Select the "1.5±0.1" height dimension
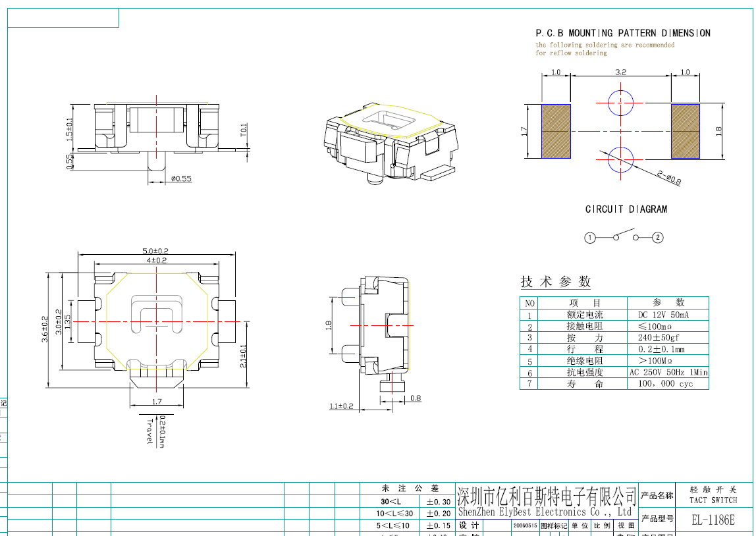The height and width of the screenshot is (536, 756). coord(70,129)
